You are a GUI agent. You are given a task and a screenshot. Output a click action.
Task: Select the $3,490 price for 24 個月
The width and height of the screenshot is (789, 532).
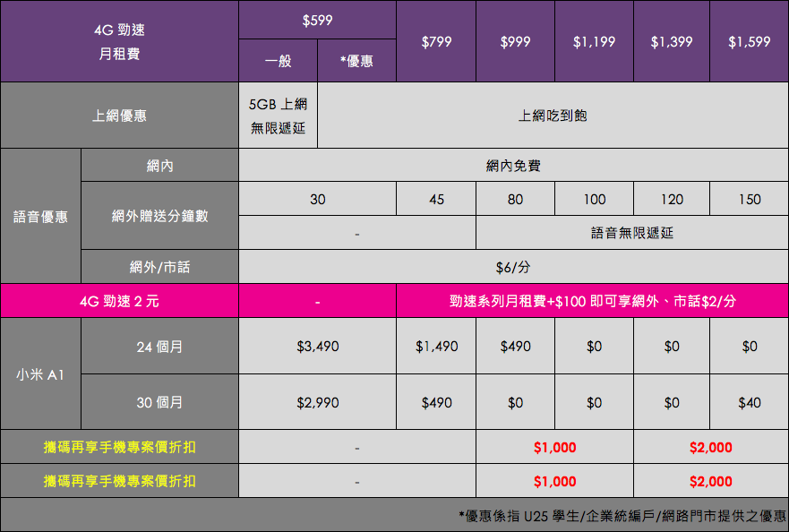tap(317, 346)
